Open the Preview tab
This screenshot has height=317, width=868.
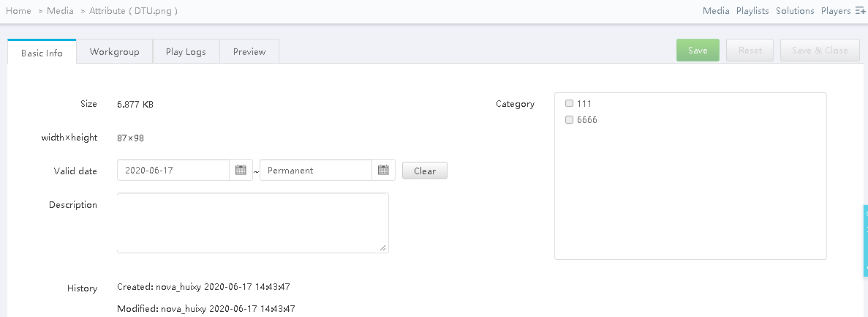249,51
